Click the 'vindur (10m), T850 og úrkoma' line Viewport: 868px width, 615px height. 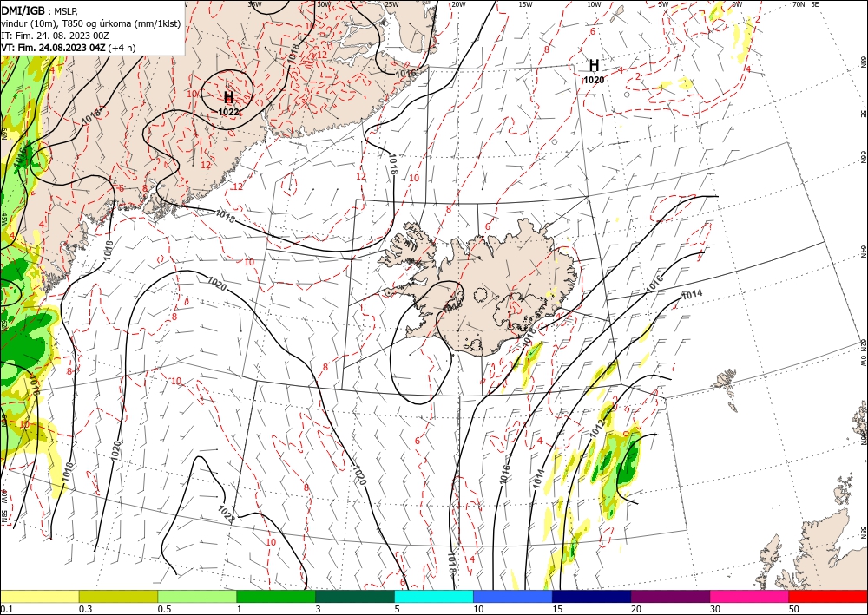[x=90, y=23]
